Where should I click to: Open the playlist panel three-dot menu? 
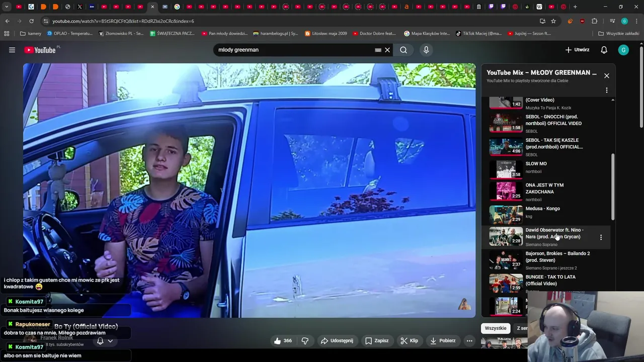point(607,90)
